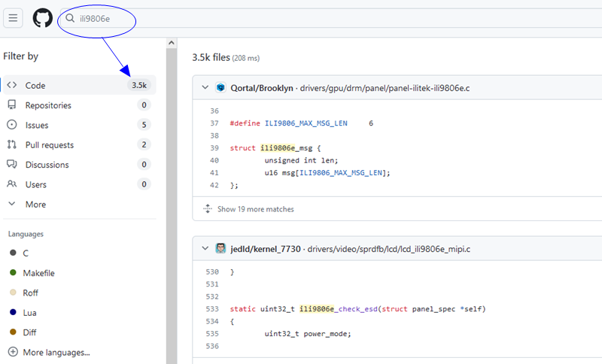Click the Issues circle icon
This screenshot has height=364, width=602.
point(12,125)
